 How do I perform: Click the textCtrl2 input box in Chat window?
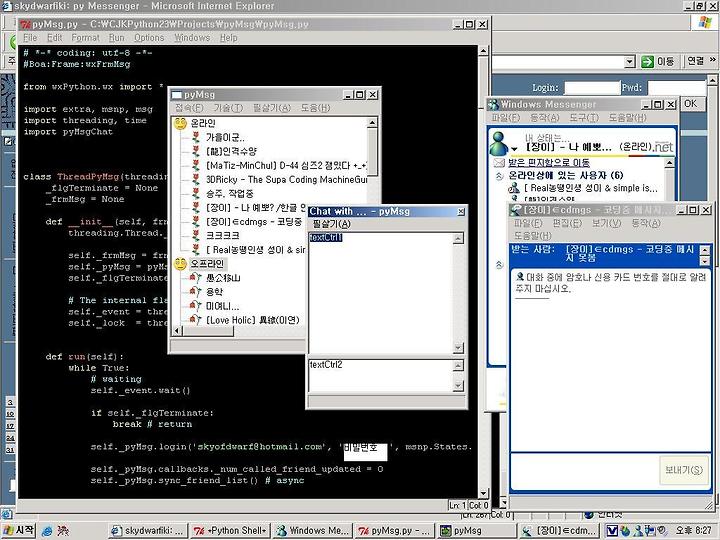[381, 376]
